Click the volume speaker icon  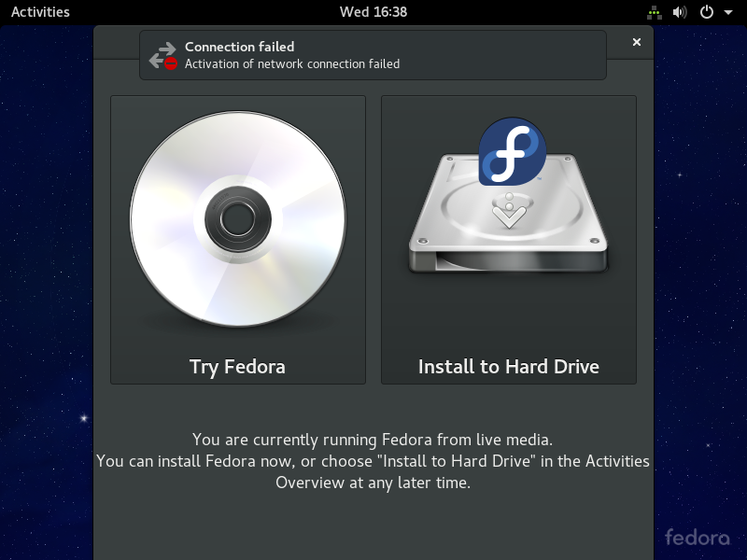680,12
